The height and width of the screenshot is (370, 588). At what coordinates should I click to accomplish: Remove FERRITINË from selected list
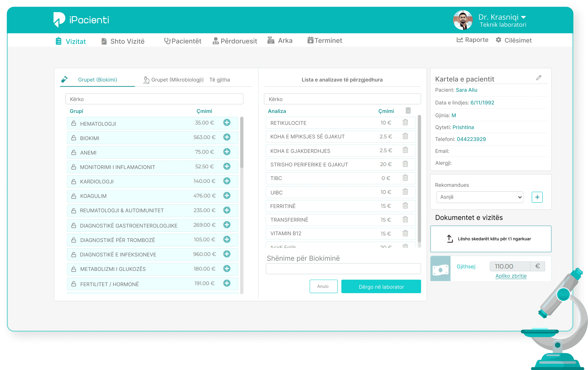[405, 206]
